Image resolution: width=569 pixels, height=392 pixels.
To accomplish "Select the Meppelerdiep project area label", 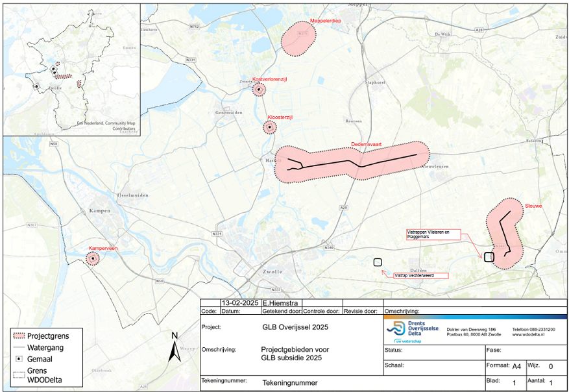I will click(326, 21).
